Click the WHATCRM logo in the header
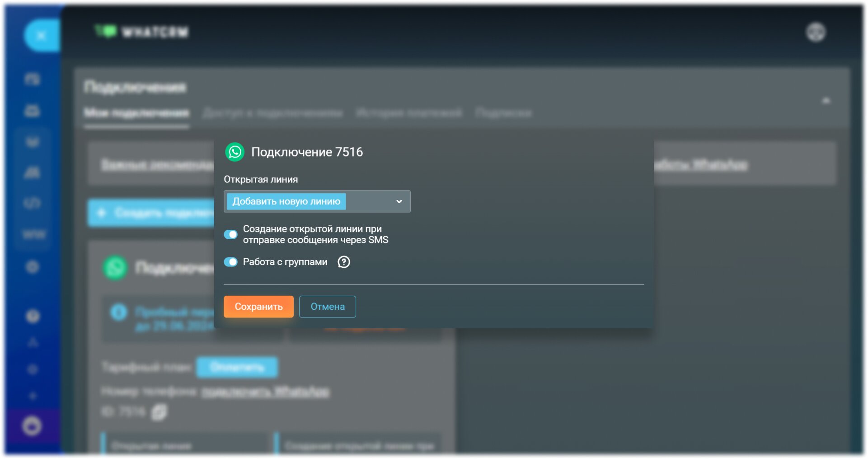The width and height of the screenshot is (868, 459). tap(141, 32)
